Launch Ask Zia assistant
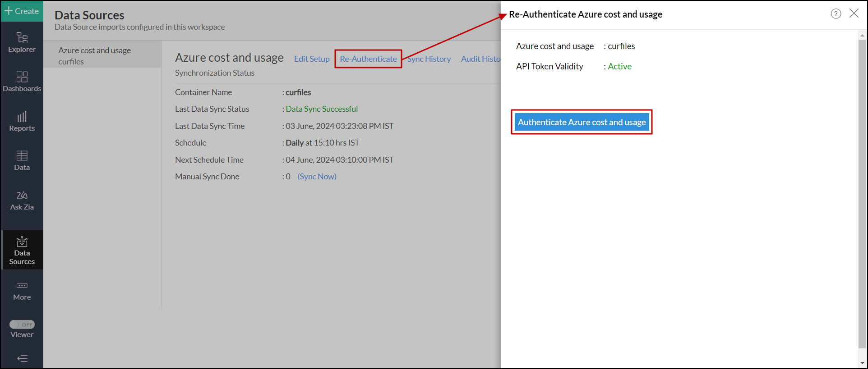This screenshot has height=369, width=868. (22, 200)
